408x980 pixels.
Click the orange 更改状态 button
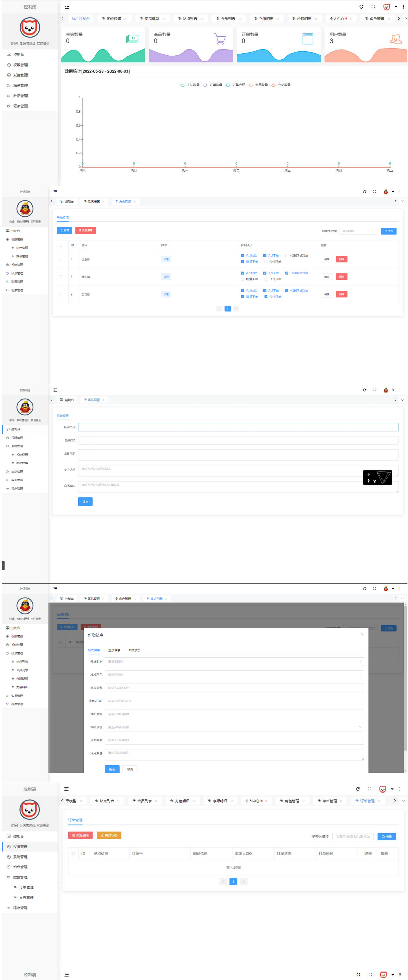click(x=109, y=835)
